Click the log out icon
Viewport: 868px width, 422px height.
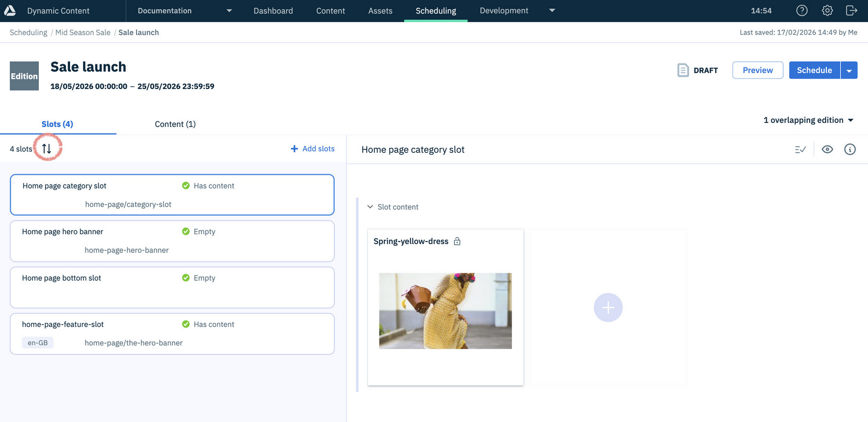coord(851,11)
